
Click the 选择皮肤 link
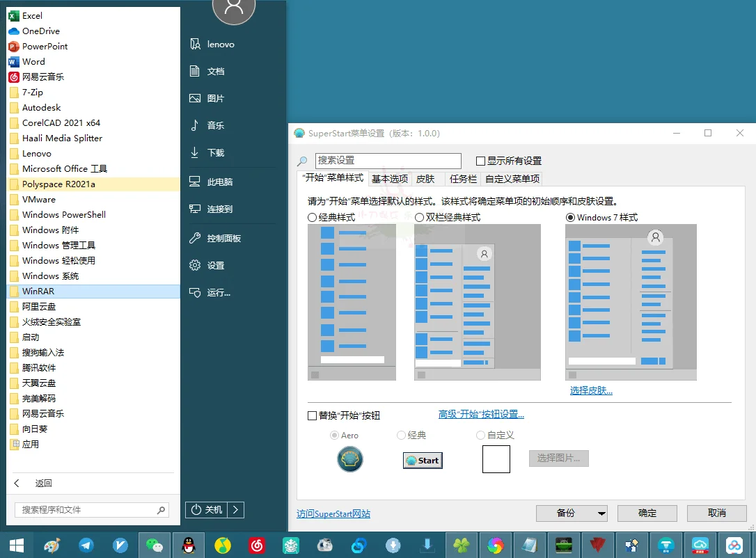point(590,390)
